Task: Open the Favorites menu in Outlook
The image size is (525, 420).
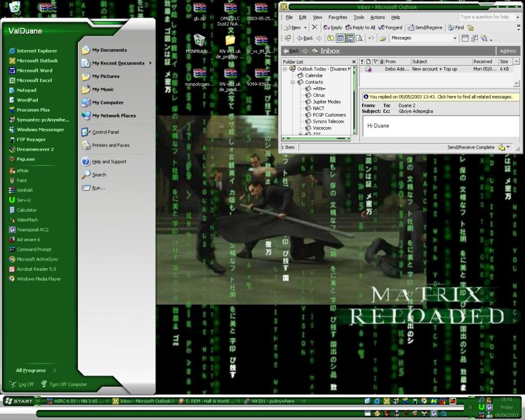Action: (x=338, y=17)
